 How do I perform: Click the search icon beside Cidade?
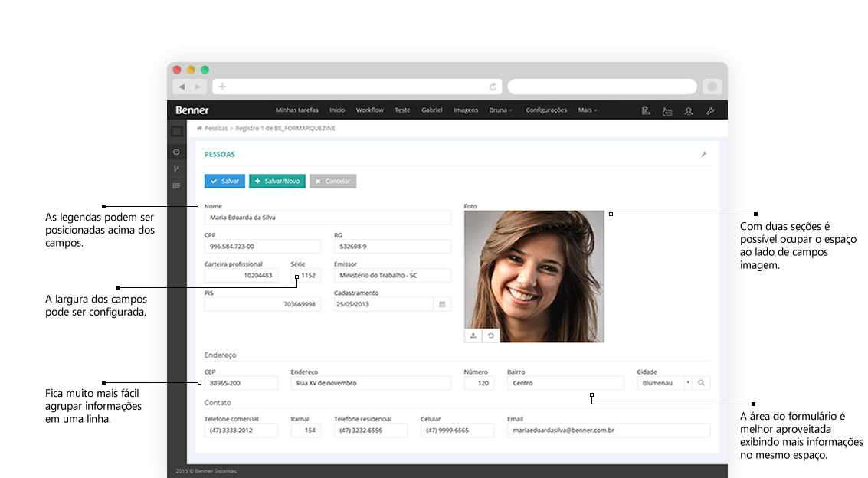tap(701, 382)
